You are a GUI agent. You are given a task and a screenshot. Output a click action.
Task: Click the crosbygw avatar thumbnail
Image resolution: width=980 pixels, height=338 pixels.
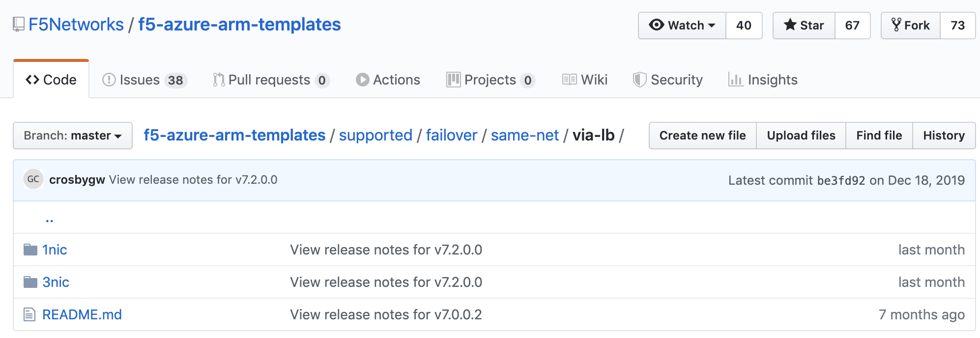[33, 179]
